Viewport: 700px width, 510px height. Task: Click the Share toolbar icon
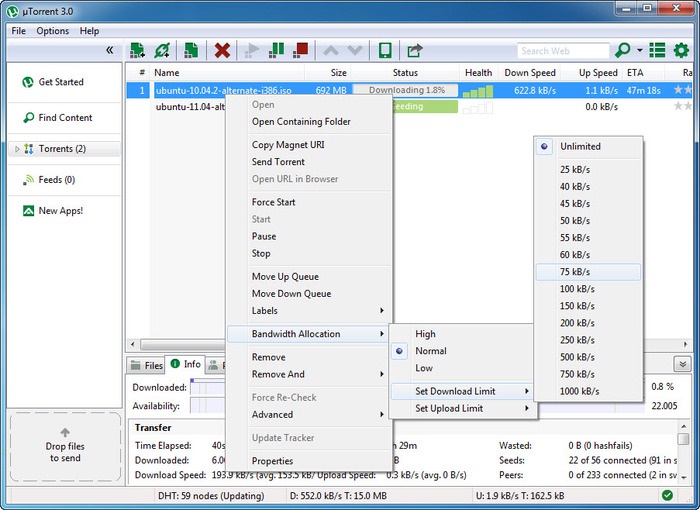[414, 50]
